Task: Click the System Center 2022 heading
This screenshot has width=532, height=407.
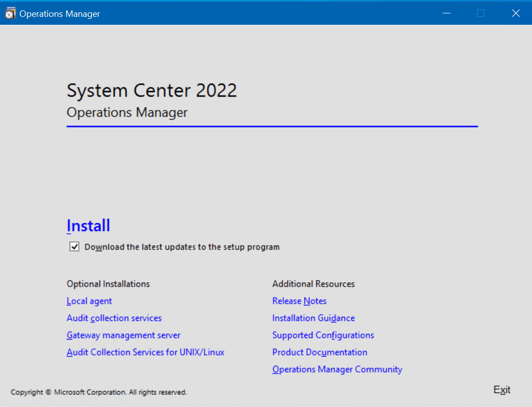Action: [151, 91]
